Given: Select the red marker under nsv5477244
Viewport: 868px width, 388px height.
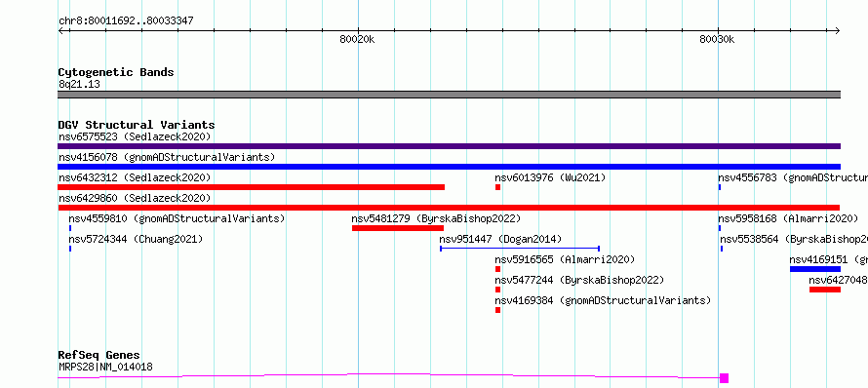Looking at the screenshot, I should tap(497, 290).
